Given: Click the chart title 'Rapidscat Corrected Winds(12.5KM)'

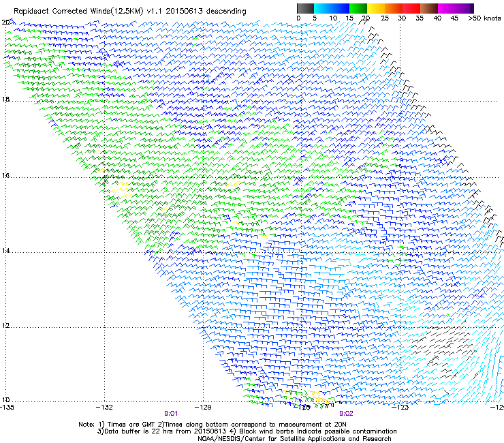Looking at the screenshot, I should pos(78,11).
